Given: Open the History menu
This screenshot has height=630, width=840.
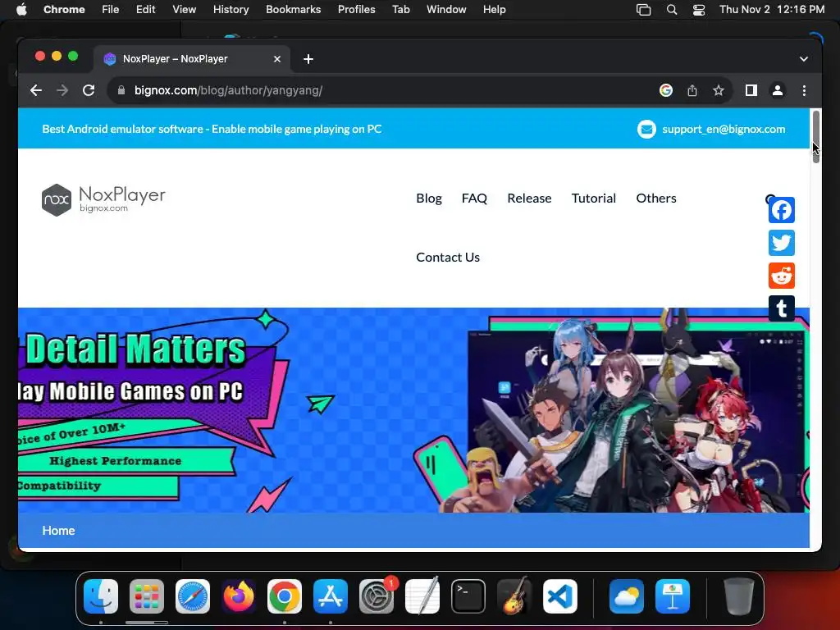Looking at the screenshot, I should click(x=231, y=10).
